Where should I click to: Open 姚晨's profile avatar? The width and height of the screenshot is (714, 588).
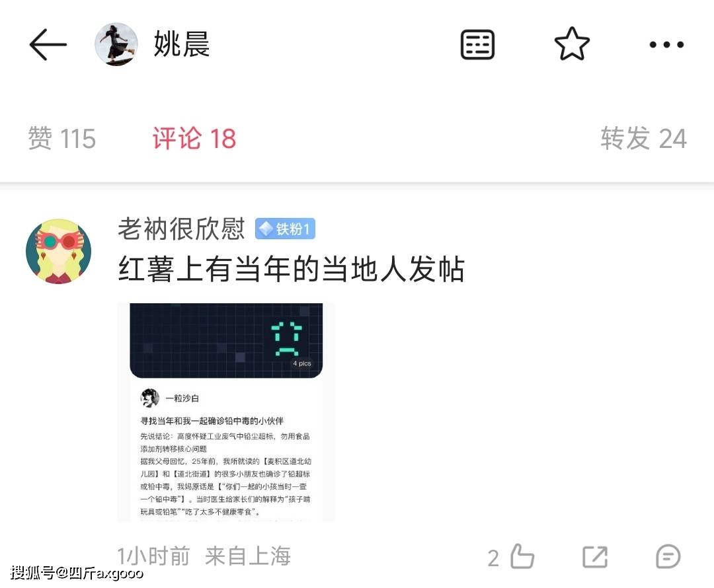point(116,44)
